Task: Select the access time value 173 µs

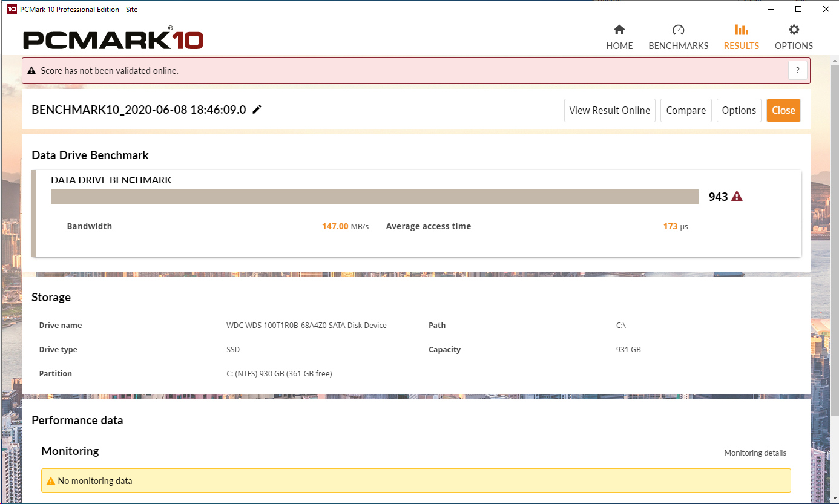Action: coord(676,226)
